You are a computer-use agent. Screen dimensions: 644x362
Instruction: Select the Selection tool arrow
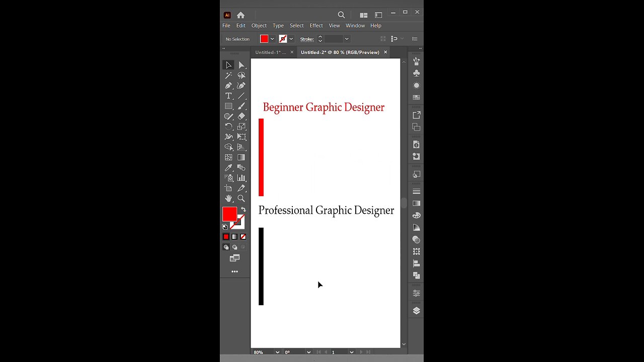tap(228, 65)
